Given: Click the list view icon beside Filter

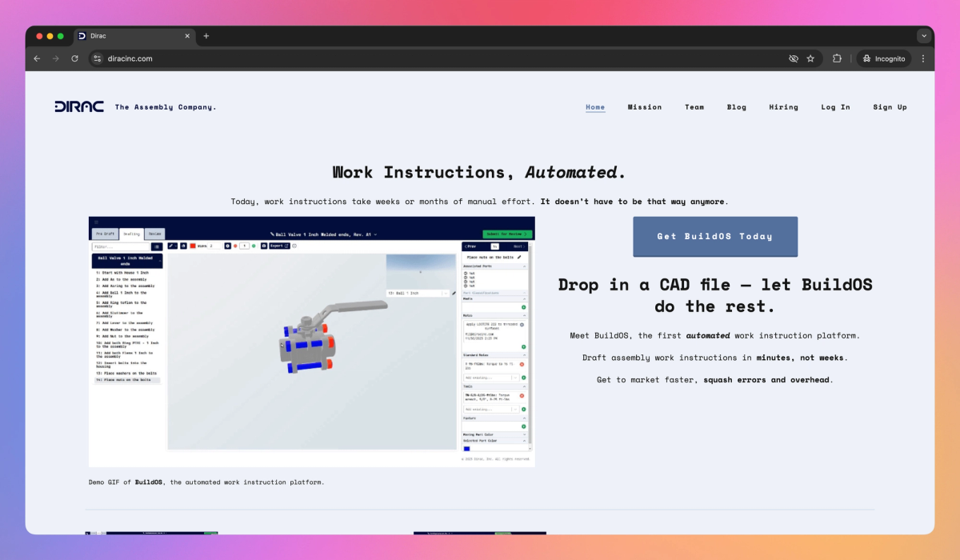Looking at the screenshot, I should 157,247.
